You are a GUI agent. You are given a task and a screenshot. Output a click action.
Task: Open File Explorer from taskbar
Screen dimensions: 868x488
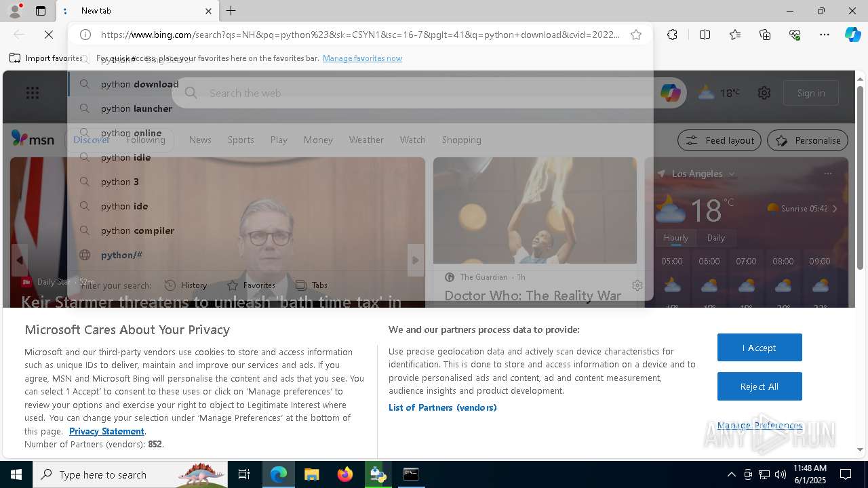(312, 474)
